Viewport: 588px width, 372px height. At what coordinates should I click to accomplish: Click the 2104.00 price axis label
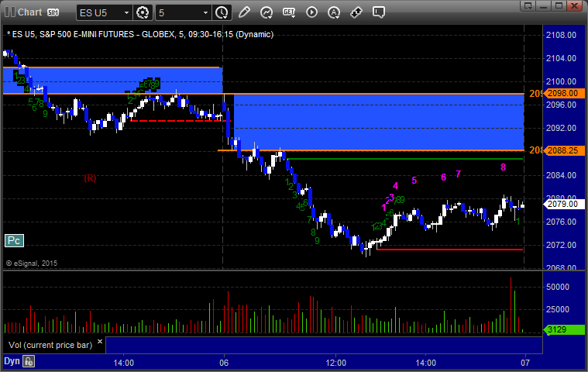(x=561, y=58)
